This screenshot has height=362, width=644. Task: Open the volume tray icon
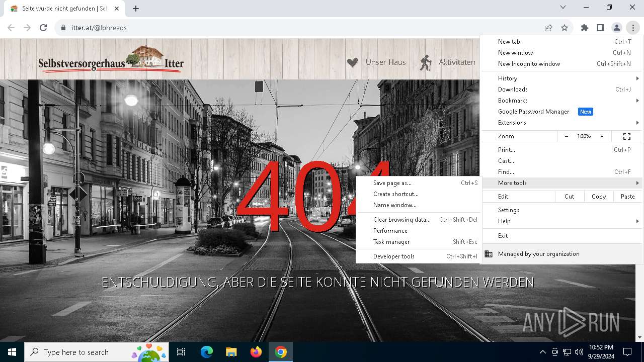click(x=579, y=352)
